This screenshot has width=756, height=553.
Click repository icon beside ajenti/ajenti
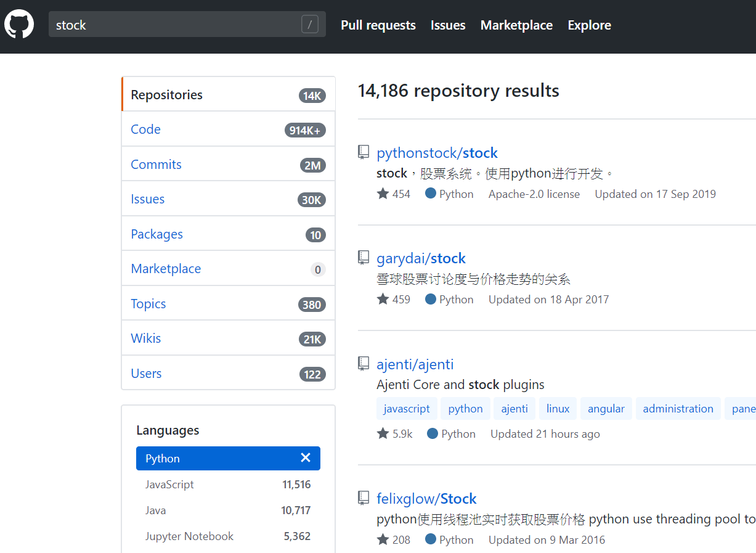coord(364,364)
